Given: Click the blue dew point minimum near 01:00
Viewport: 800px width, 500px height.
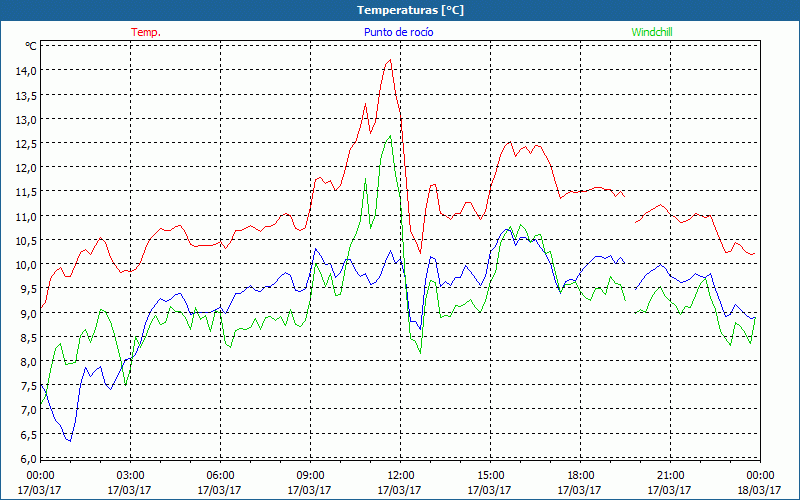Looking at the screenshot, I should pyautogui.click(x=70, y=440).
